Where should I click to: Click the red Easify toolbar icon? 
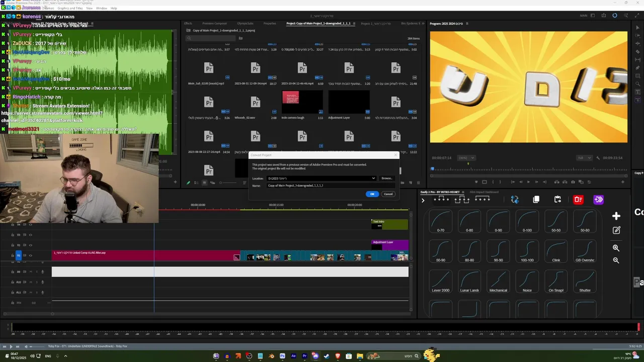[x=578, y=200]
